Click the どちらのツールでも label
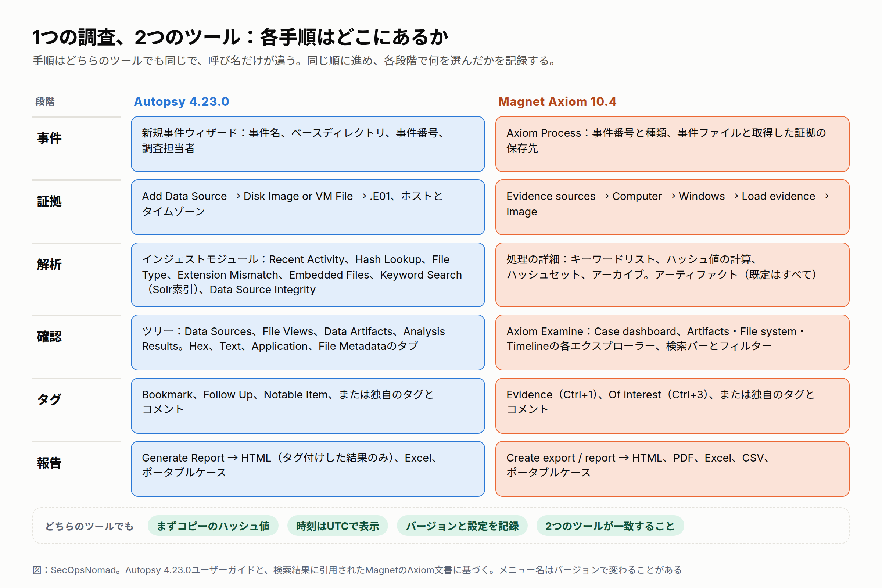Screen dimensions: 882x588 pos(89,526)
